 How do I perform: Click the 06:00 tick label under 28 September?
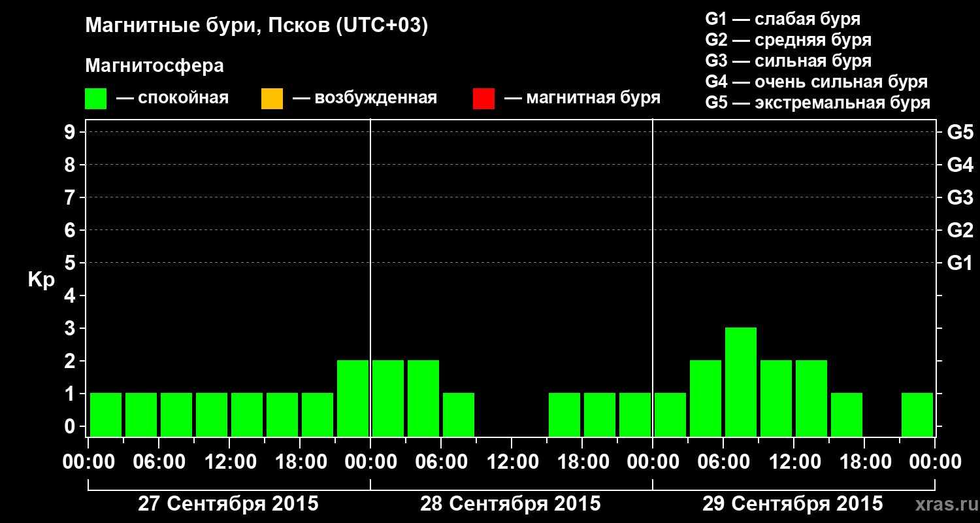[441, 462]
